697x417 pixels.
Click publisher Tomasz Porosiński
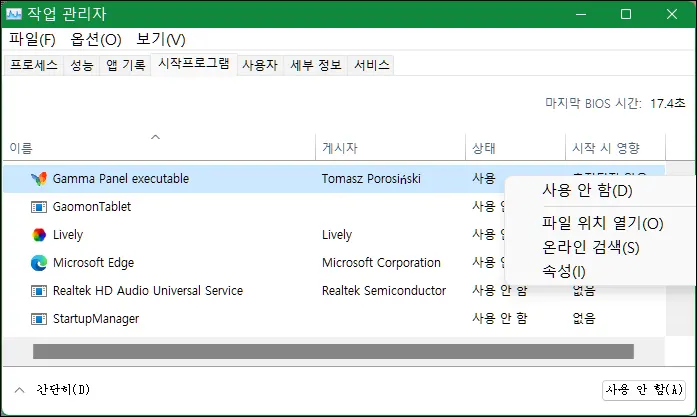[x=371, y=179]
